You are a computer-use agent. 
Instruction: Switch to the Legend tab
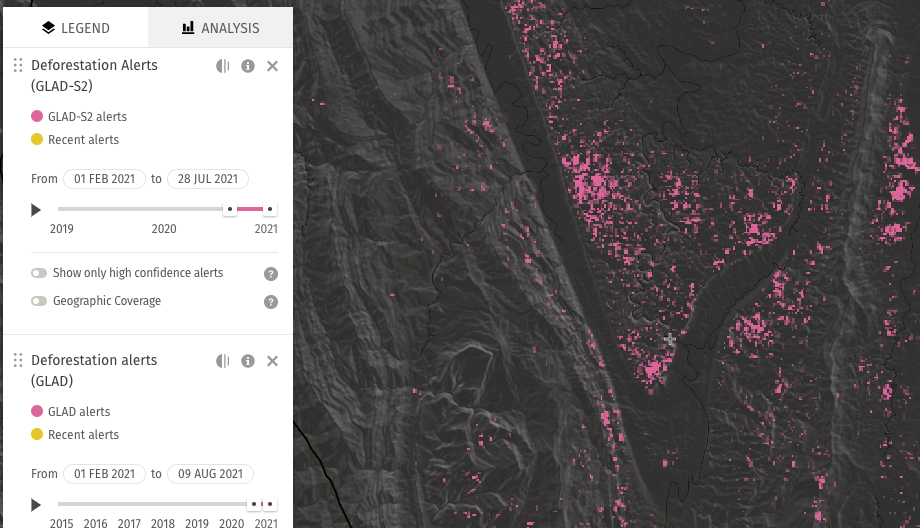point(76,28)
